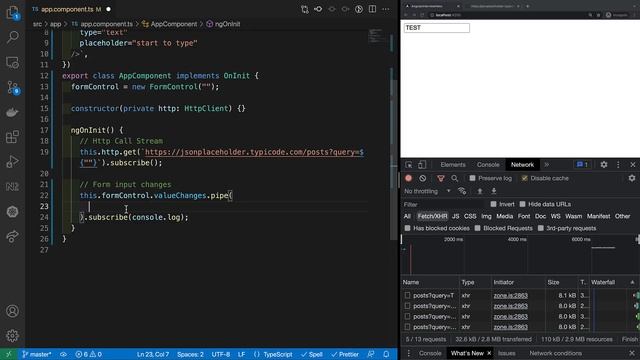Click Import HAR file upload icon

tap(480, 191)
